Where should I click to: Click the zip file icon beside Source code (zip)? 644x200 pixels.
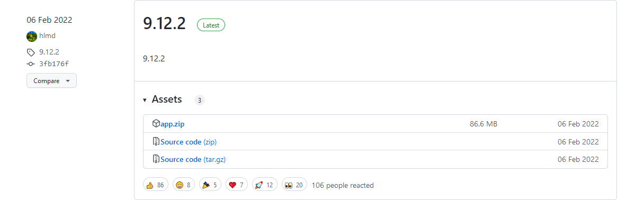coord(156,142)
